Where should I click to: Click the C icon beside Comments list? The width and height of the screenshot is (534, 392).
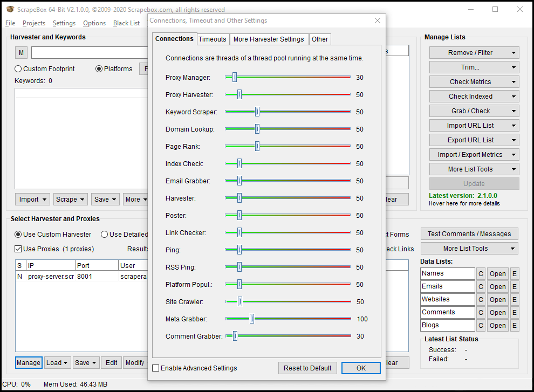point(481,312)
